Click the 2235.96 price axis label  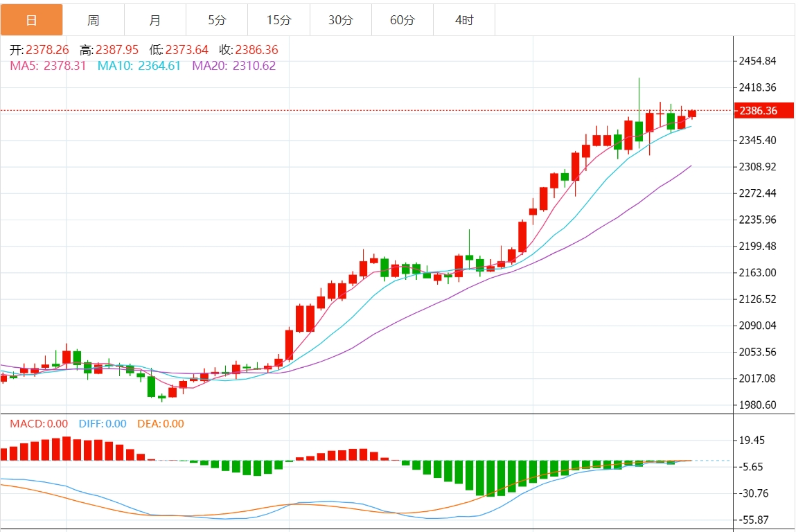tap(757, 220)
